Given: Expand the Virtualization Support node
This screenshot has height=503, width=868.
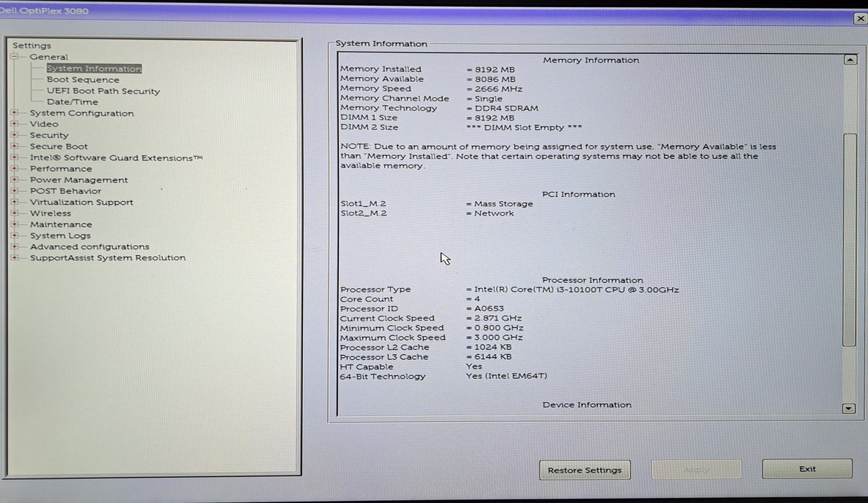Looking at the screenshot, I should (x=14, y=202).
